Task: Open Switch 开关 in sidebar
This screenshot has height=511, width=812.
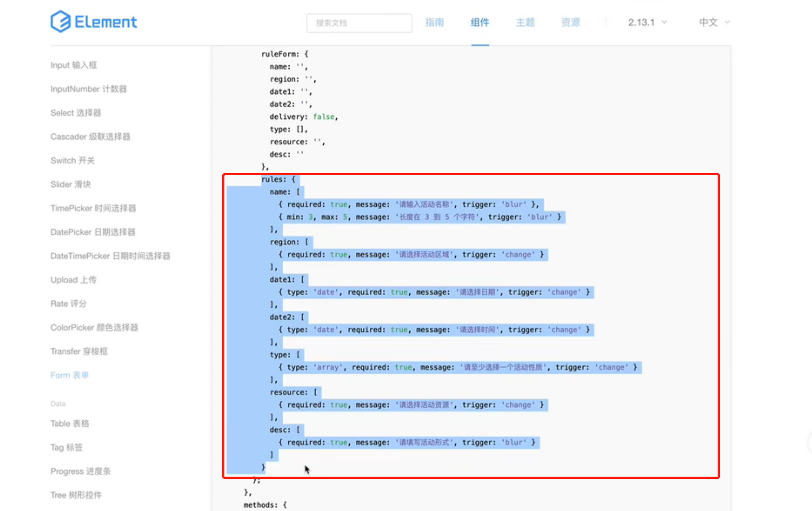Action: (73, 160)
